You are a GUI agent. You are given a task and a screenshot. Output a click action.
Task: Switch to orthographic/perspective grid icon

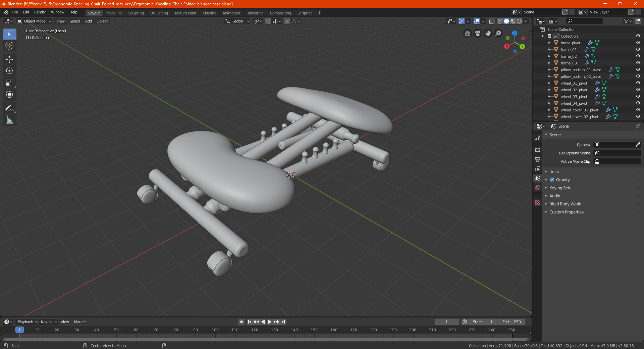(x=467, y=33)
